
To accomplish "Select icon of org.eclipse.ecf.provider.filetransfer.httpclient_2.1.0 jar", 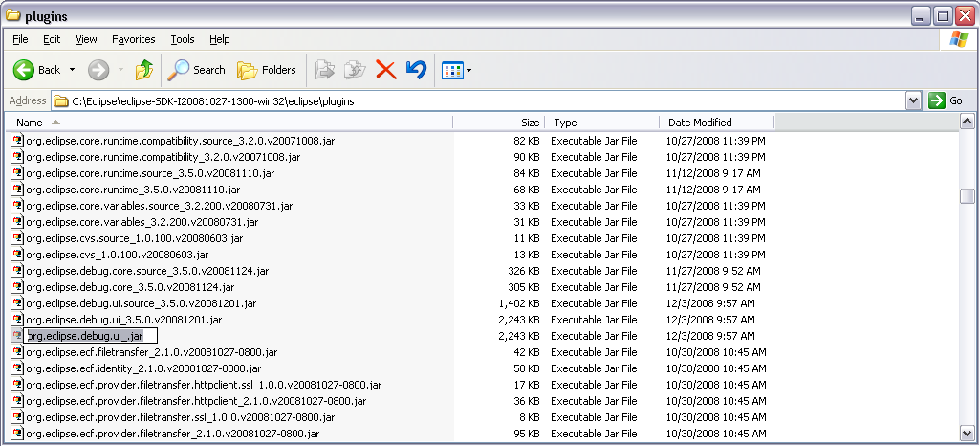I will [x=17, y=401].
